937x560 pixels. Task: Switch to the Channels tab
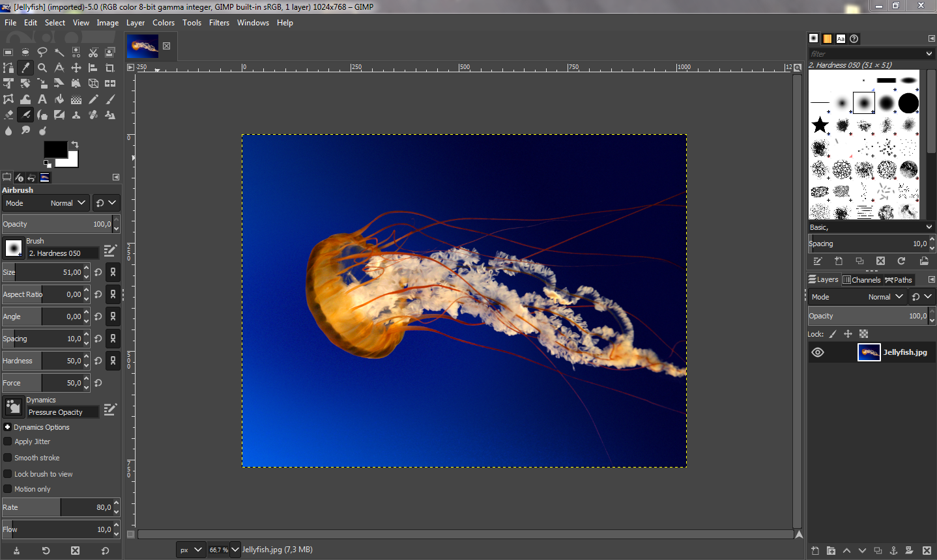(861, 280)
